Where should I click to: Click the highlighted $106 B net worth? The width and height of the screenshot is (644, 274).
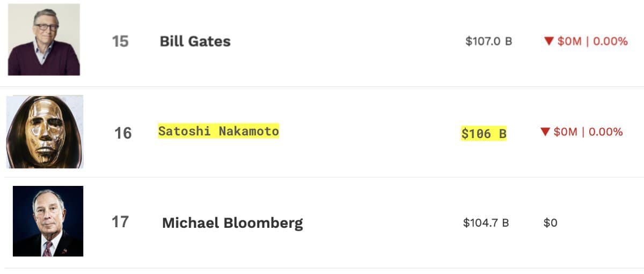point(484,133)
